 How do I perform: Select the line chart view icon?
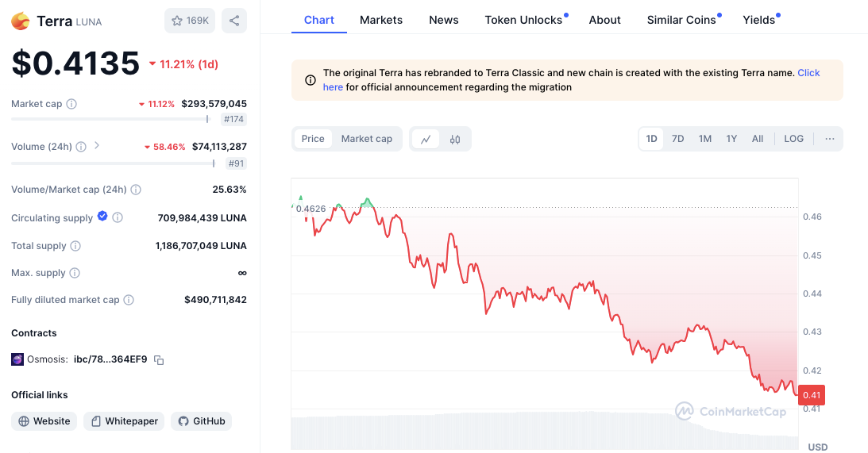(x=426, y=140)
